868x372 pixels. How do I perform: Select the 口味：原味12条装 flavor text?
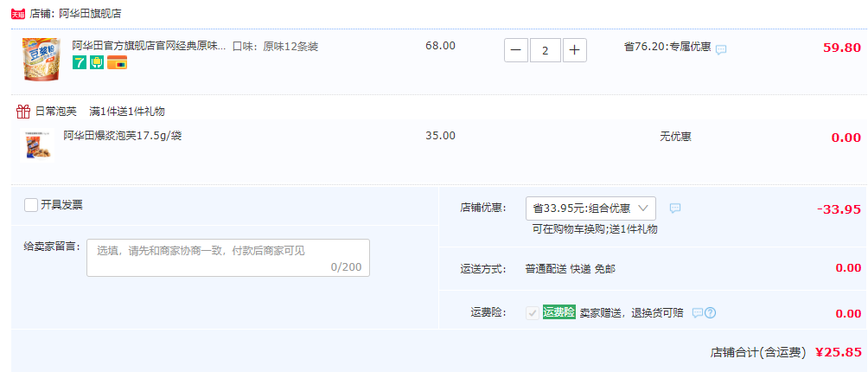click(x=275, y=47)
